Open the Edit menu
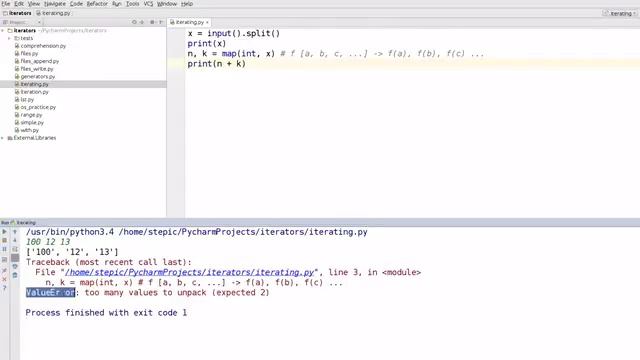The height and width of the screenshot is (360, 640). pos(19,4)
